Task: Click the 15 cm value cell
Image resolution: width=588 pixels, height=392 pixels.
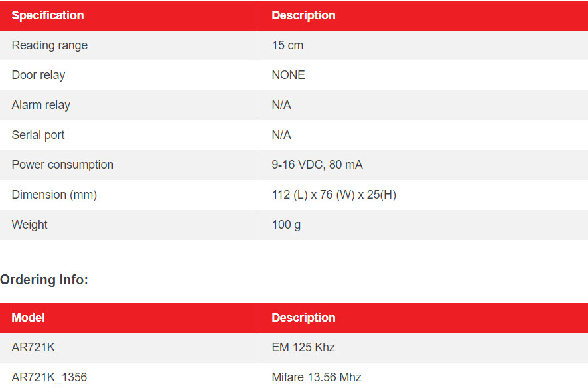Action: point(287,45)
